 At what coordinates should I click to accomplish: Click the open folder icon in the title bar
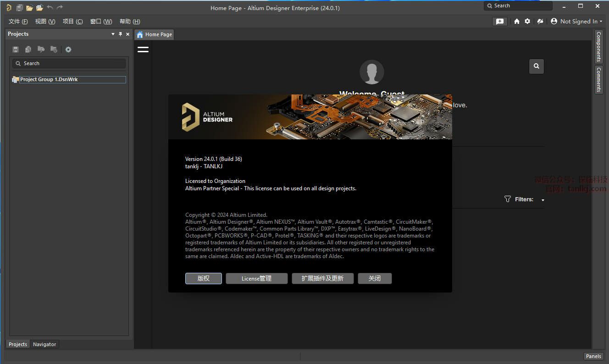(x=29, y=7)
